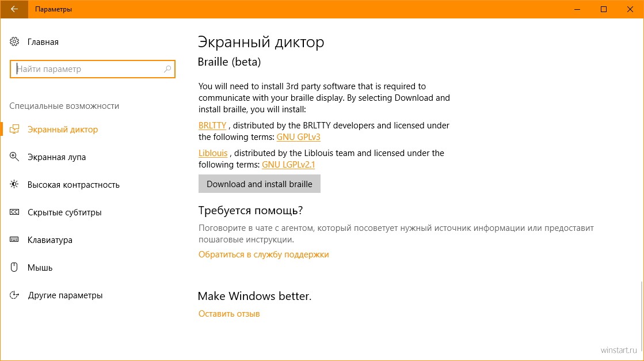Viewport: 644px width, 361px height.
Task: Click the Клавиатура keyboard icon
Action: [14, 240]
